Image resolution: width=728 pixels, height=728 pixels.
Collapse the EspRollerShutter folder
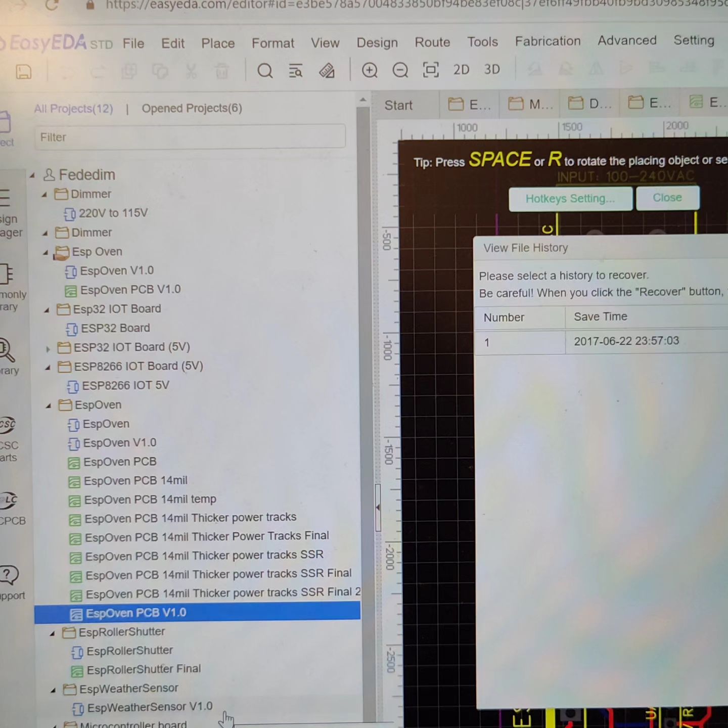click(53, 633)
